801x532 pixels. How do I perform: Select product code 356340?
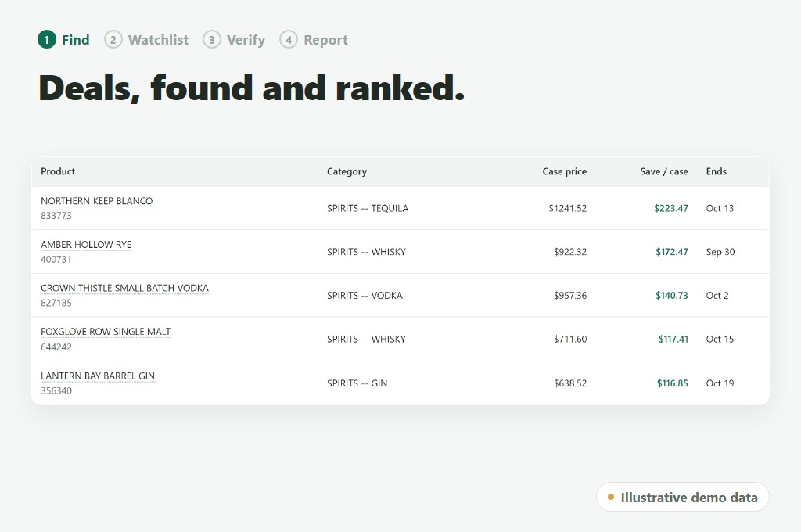click(x=56, y=390)
